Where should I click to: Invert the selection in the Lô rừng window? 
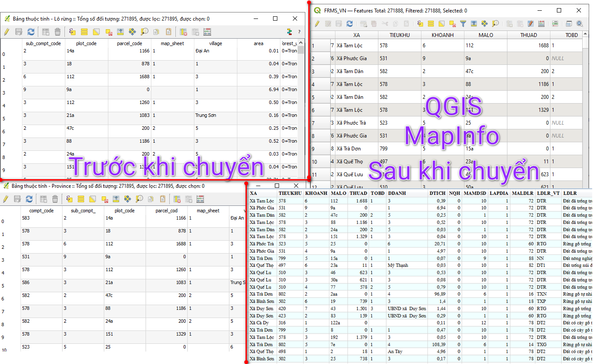pyautogui.click(x=96, y=31)
